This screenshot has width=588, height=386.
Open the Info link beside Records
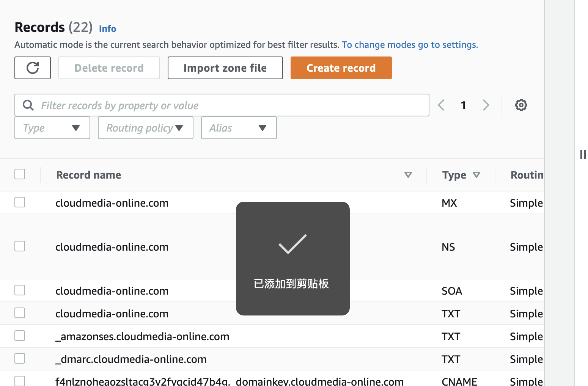click(x=107, y=29)
